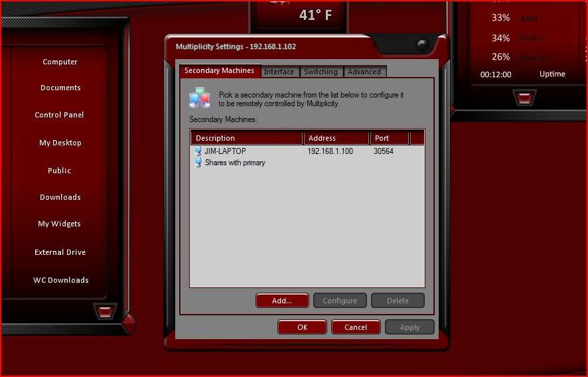
Task: Click the Configure button
Action: click(x=340, y=301)
